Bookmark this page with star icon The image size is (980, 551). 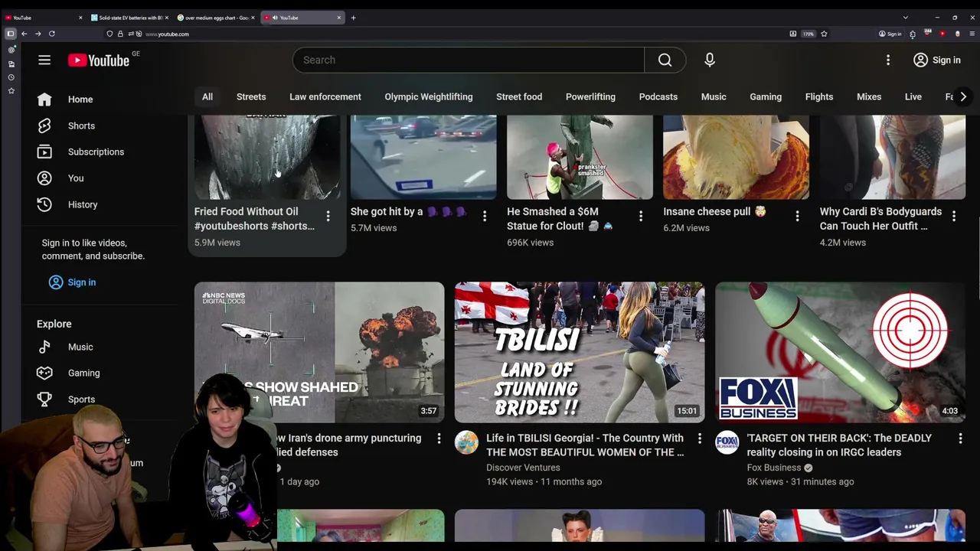824,34
